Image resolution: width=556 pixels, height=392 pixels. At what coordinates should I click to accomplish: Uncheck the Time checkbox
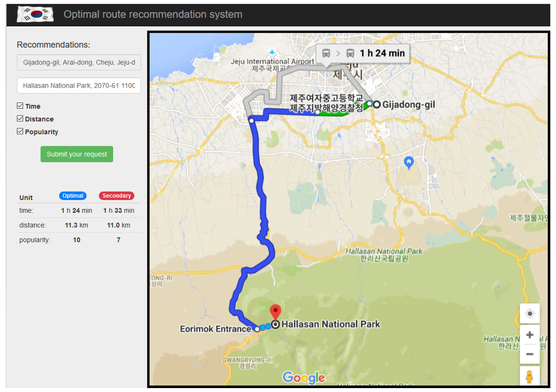(x=20, y=106)
